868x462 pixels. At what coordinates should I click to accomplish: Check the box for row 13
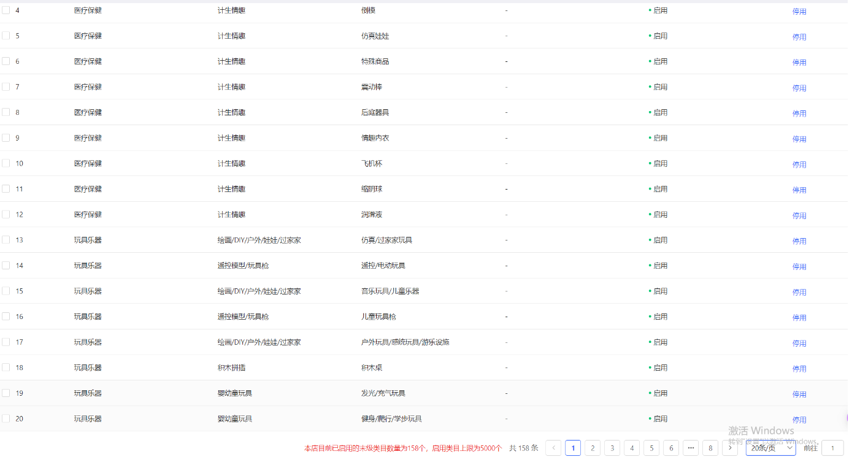tap(6, 240)
